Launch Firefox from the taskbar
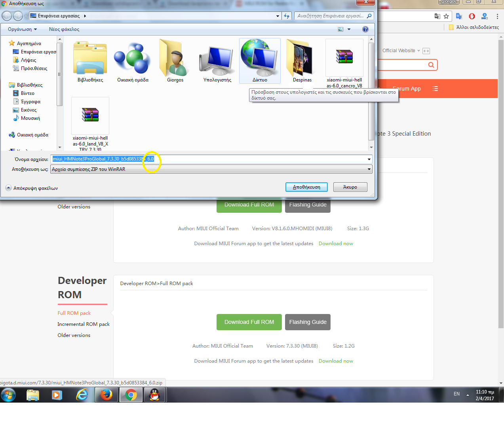 pos(106,395)
